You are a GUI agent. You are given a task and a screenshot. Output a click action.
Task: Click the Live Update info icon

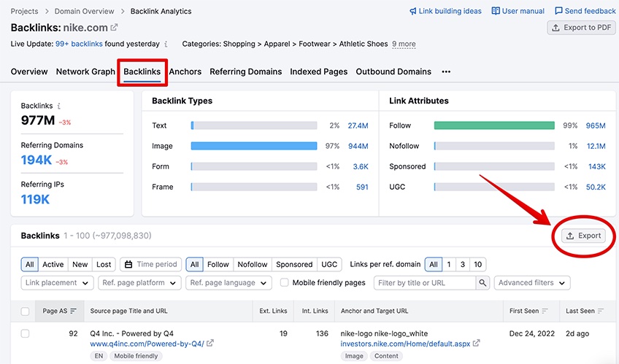tap(166, 44)
